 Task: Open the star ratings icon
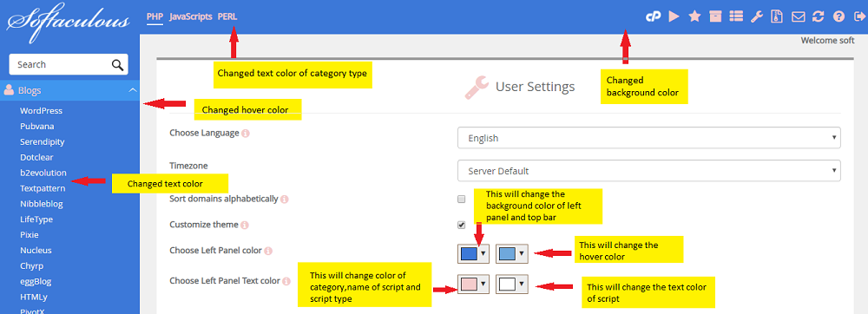coord(694,16)
